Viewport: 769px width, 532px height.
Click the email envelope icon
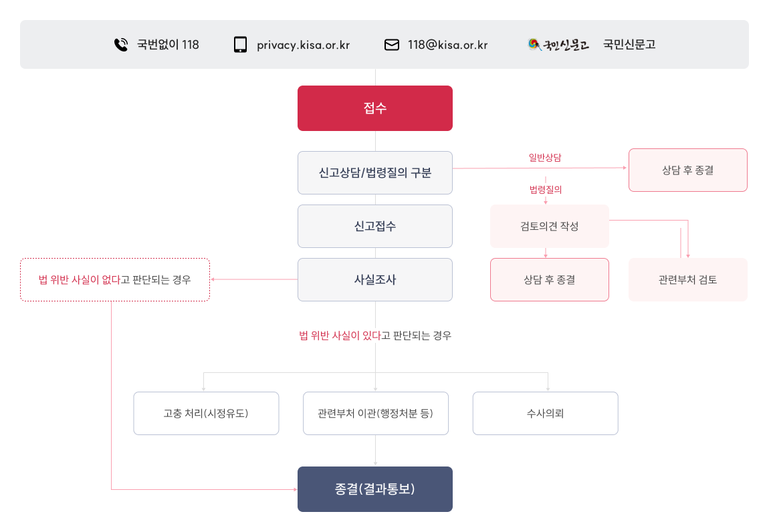[392, 45]
